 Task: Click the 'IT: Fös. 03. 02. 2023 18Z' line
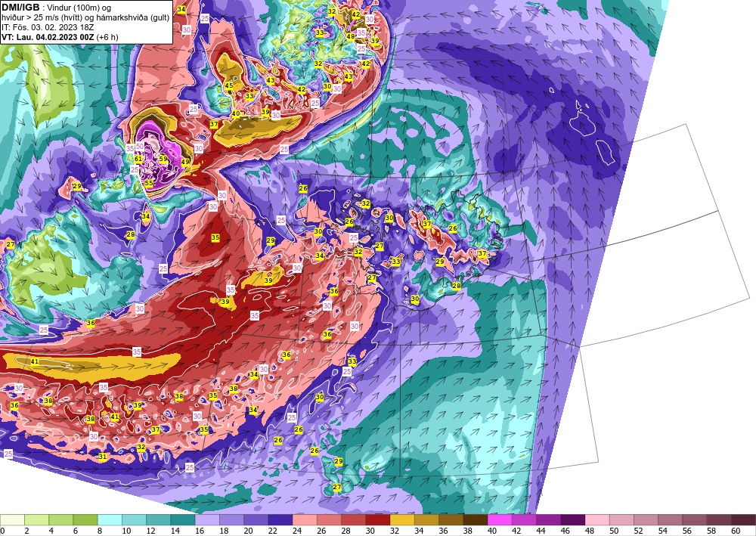[x=47, y=27]
